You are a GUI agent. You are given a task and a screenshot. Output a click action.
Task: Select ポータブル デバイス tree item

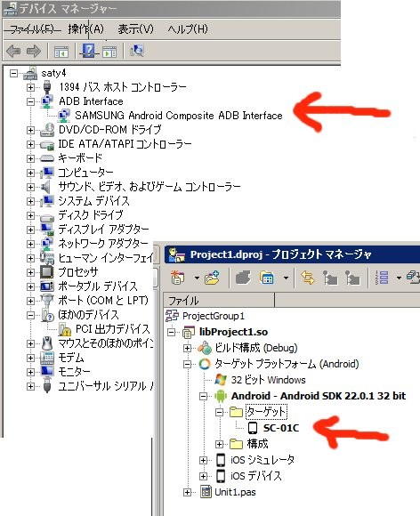[97, 286]
